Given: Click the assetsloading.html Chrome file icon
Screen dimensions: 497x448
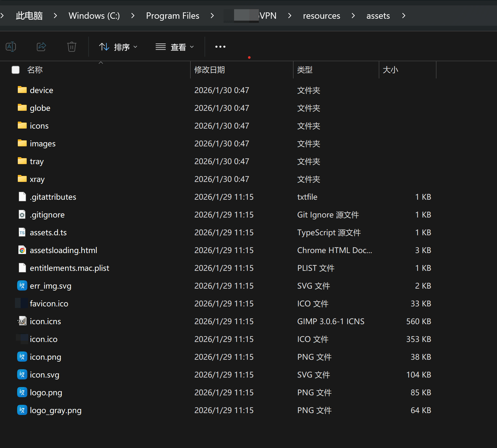Looking at the screenshot, I should pos(22,250).
